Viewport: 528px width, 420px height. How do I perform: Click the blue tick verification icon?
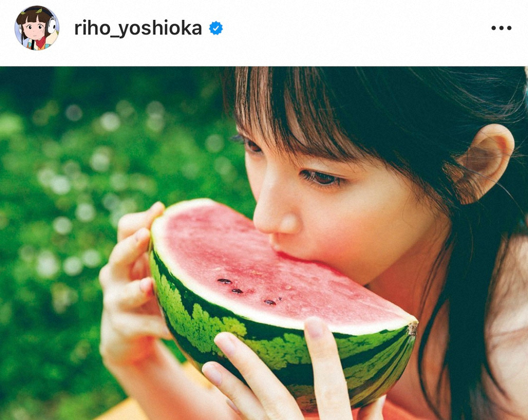tap(216, 28)
